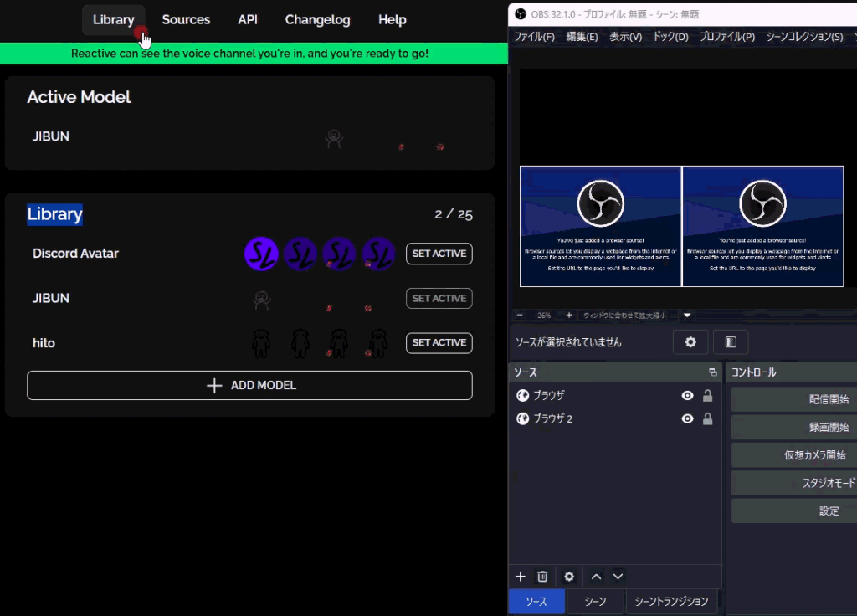Hide the ブラウザ source with eye icon
Viewport: 857px width, 616px height.
point(687,396)
